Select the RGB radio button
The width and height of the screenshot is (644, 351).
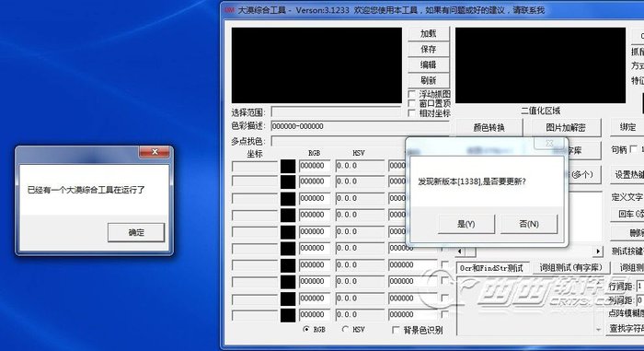(x=306, y=329)
